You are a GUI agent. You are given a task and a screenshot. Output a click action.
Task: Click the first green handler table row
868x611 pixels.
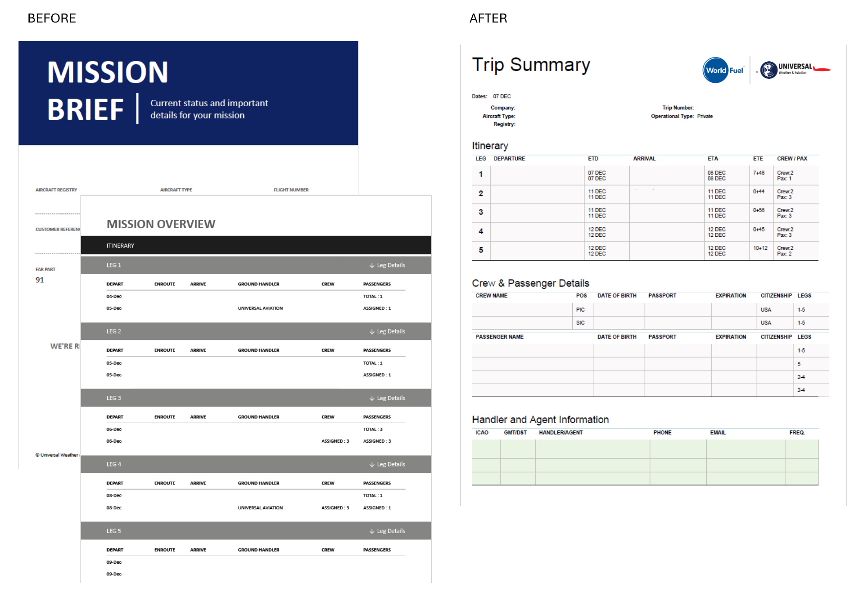(x=645, y=449)
